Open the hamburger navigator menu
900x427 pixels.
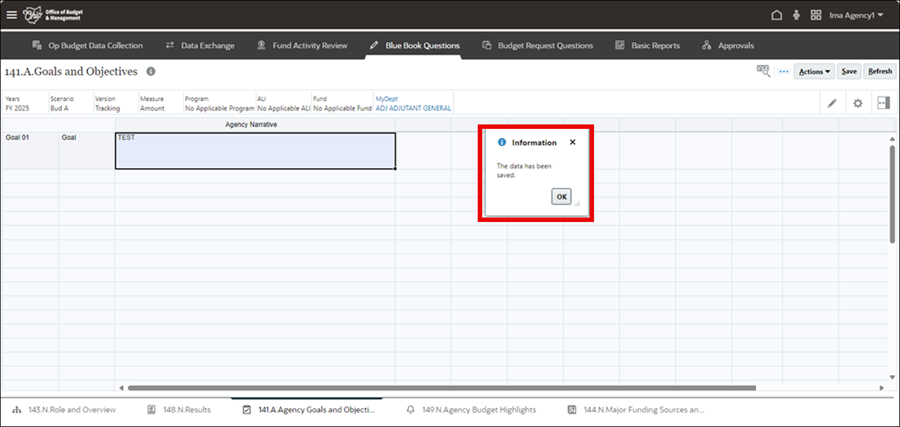click(x=12, y=15)
